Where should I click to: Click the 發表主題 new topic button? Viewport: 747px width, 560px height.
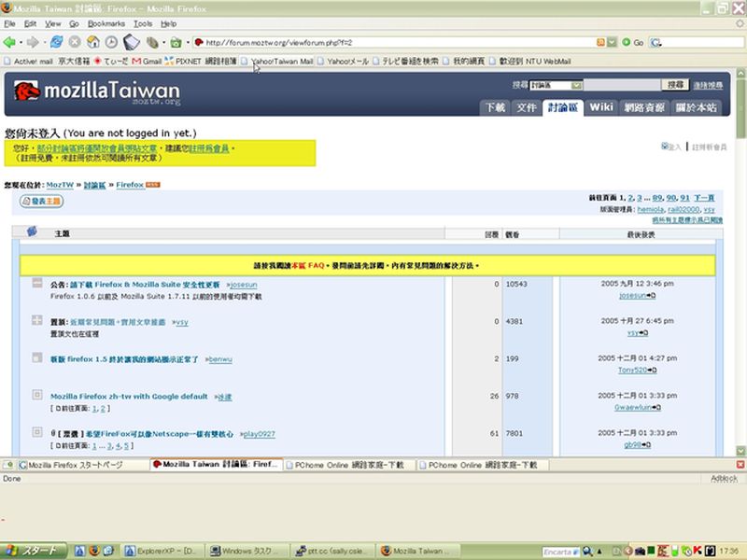point(42,201)
